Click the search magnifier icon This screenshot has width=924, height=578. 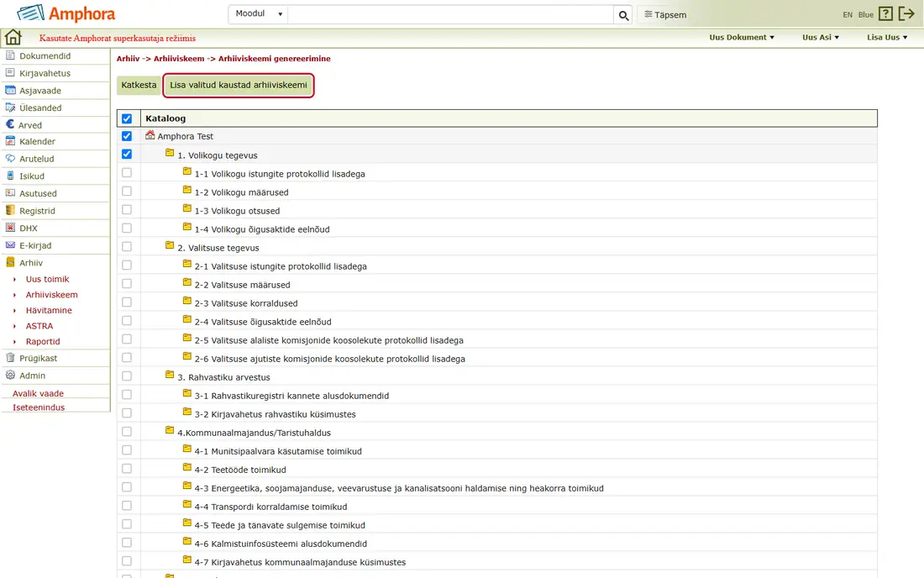tap(623, 15)
